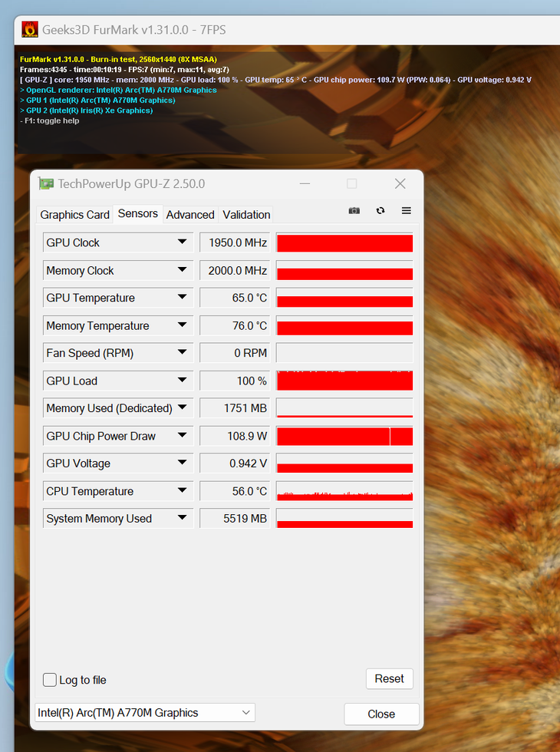Viewport: 560px width, 752px height.
Task: Switch to the Graphics Card tab
Action: click(x=75, y=214)
